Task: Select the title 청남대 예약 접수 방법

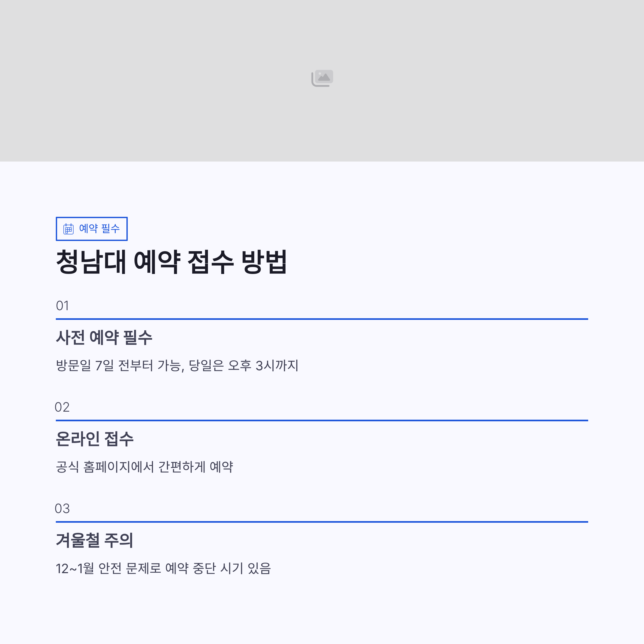Action: (171, 262)
